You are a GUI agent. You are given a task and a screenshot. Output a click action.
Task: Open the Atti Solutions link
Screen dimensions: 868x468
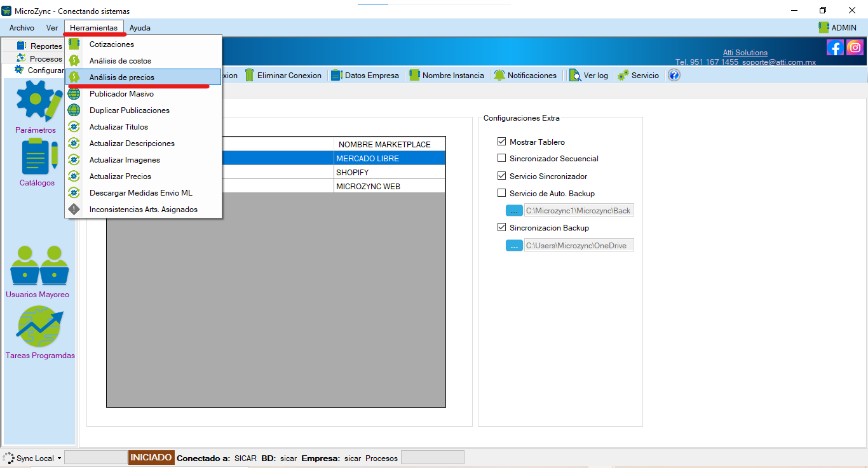[x=745, y=53]
